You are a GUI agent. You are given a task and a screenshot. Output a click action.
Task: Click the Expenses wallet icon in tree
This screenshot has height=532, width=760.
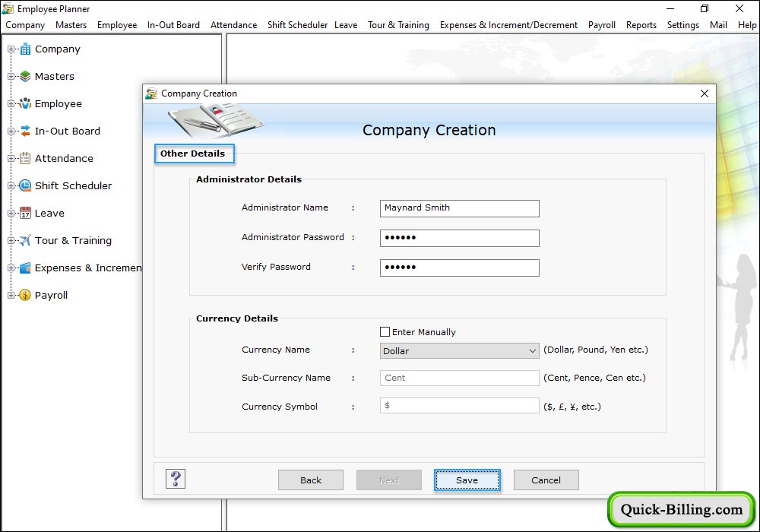point(25,268)
